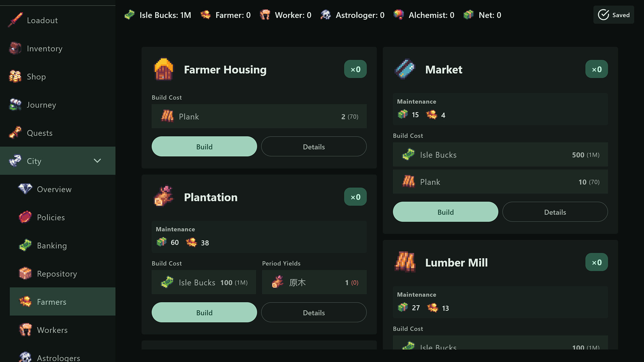
Task: Click the Journey icon in the sidebar
Action: coord(15,105)
